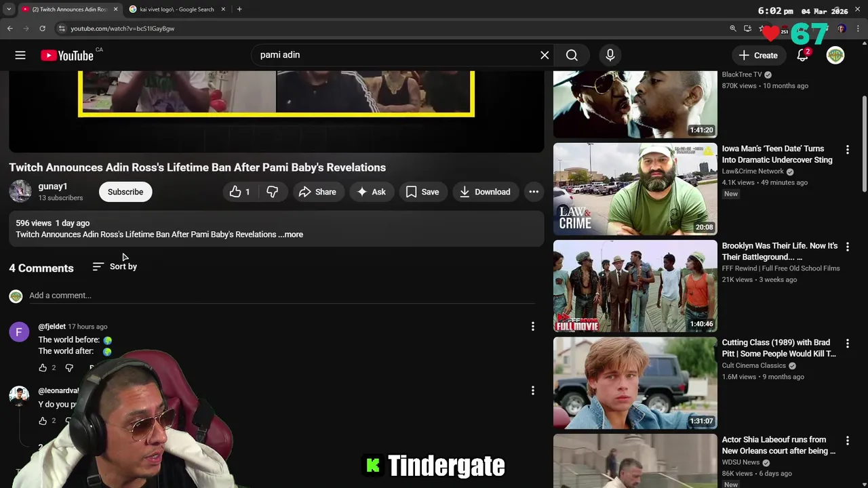
Task: Open Actor Shia Labeouf video title
Action: click(x=778, y=445)
